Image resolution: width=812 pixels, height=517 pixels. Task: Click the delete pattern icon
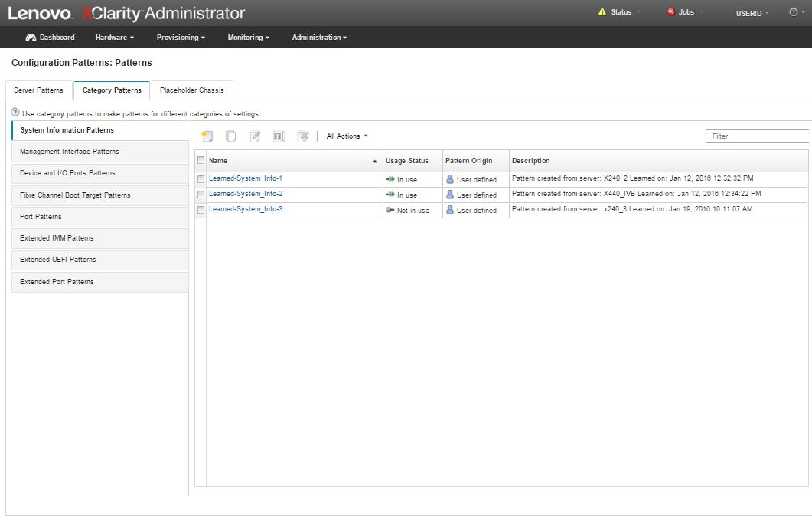[x=303, y=136]
